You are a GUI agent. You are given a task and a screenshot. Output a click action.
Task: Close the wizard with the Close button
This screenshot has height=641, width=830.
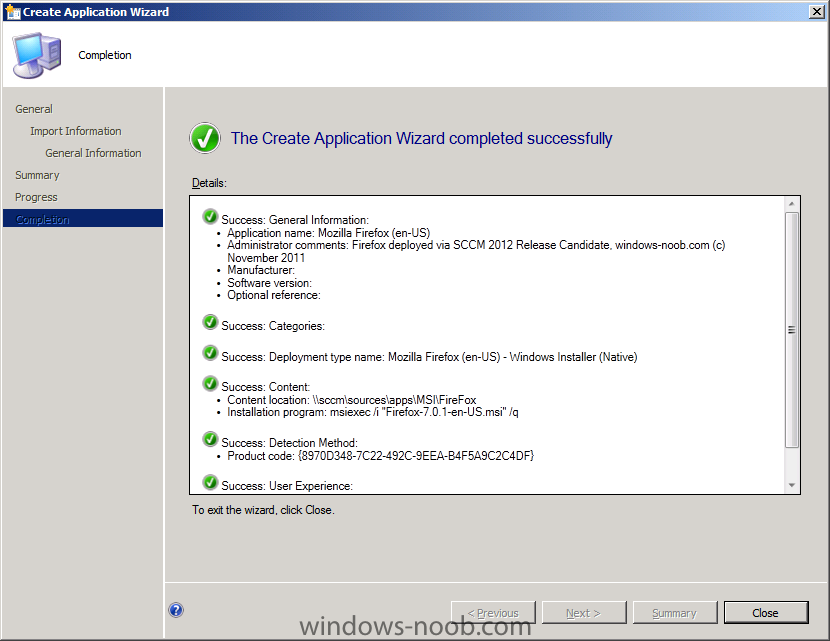pos(765,613)
